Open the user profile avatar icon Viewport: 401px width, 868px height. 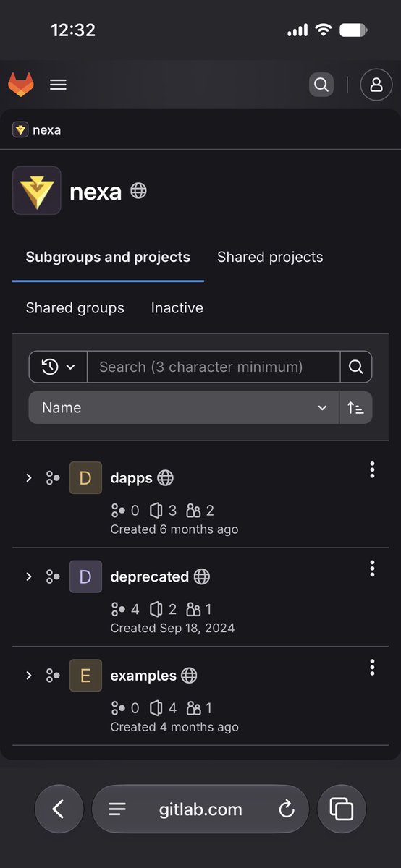(x=376, y=85)
